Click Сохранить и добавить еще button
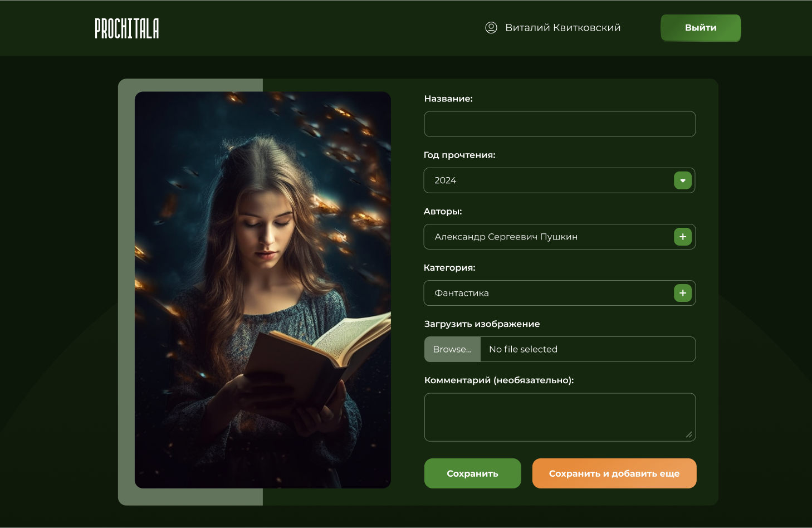 614,473
